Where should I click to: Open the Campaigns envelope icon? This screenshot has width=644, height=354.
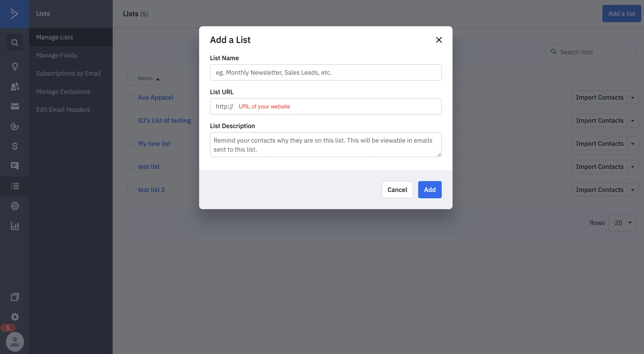click(14, 107)
